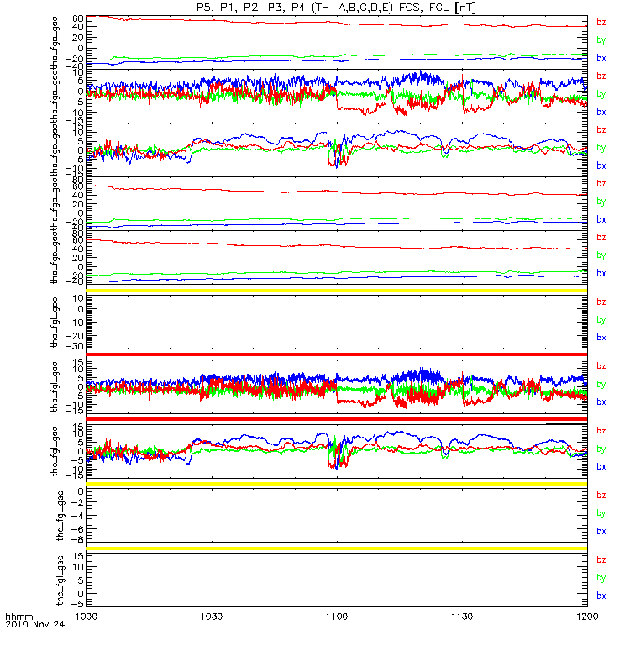Click the bx legend in the the_fgs_gse panel

pos(601,273)
